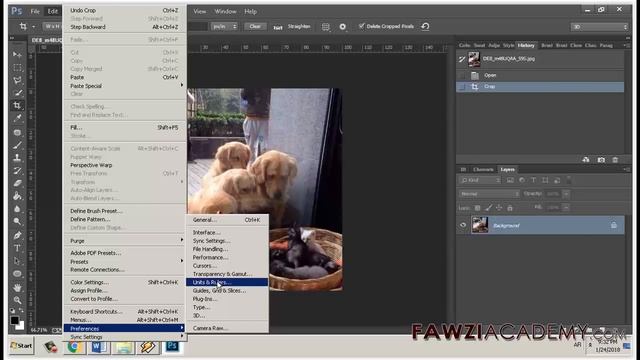
Task: Choose General preferences entry
Action: pos(227,220)
